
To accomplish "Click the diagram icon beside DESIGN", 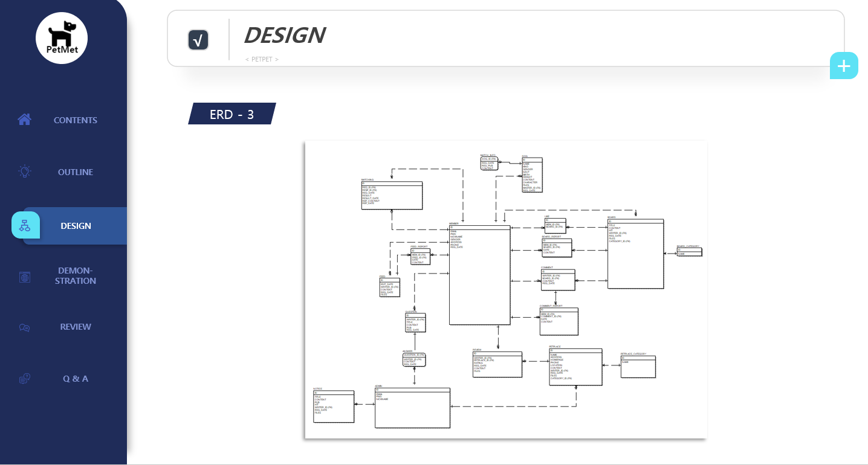I will click(25, 225).
